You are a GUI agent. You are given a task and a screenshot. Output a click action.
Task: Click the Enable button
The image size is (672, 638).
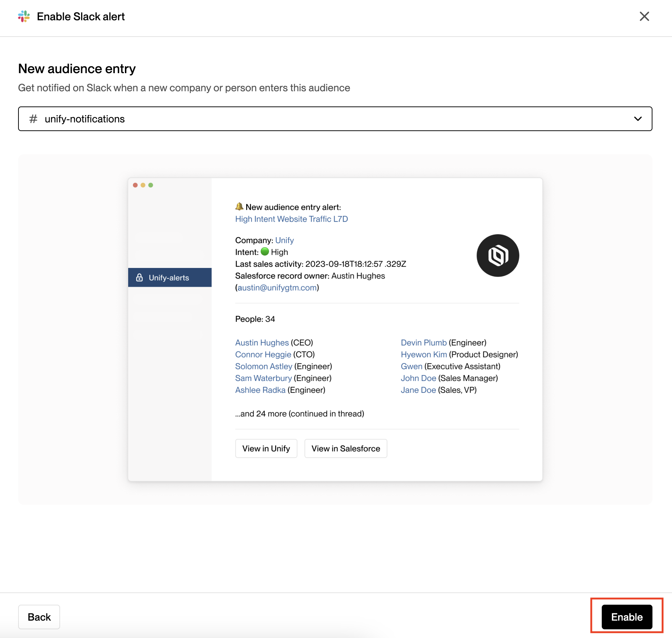(627, 617)
